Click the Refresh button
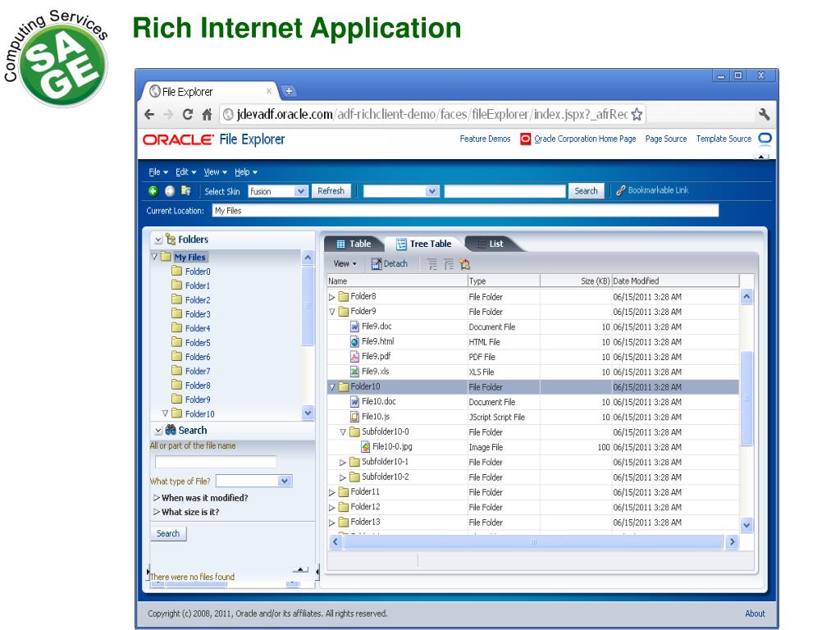The image size is (840, 630). coord(331,190)
